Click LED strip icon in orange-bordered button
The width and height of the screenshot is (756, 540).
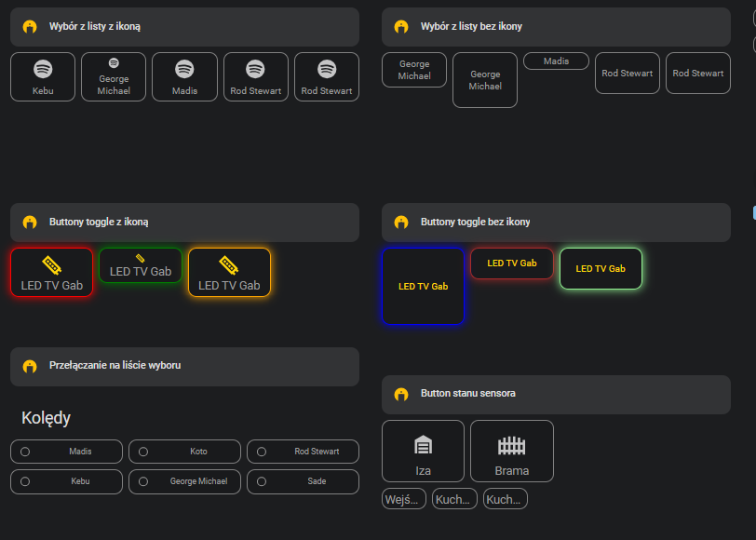(x=229, y=265)
